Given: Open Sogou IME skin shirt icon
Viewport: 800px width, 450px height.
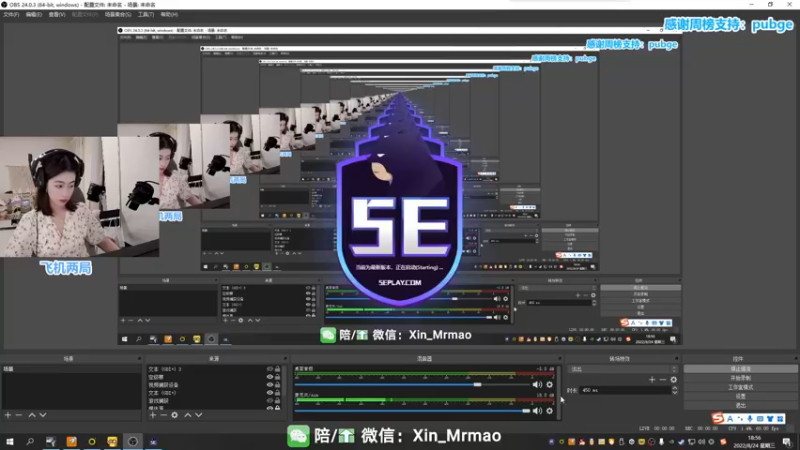Looking at the screenshot, I should point(770,419).
